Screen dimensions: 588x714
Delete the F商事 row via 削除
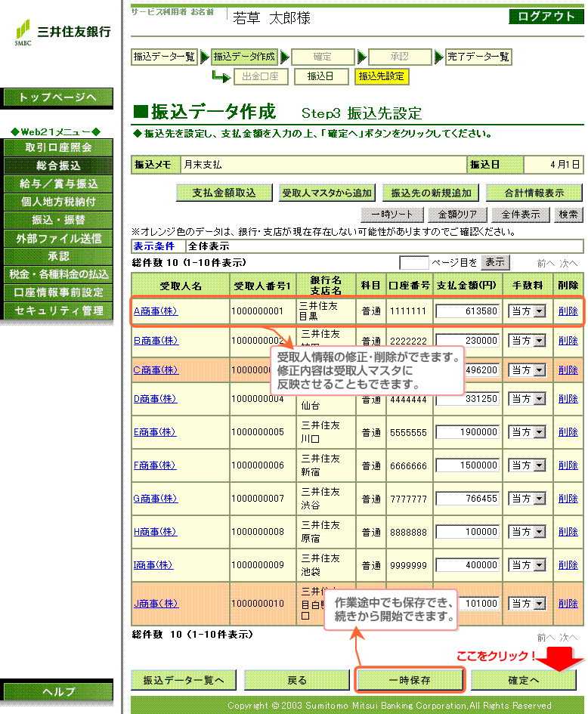coord(568,465)
